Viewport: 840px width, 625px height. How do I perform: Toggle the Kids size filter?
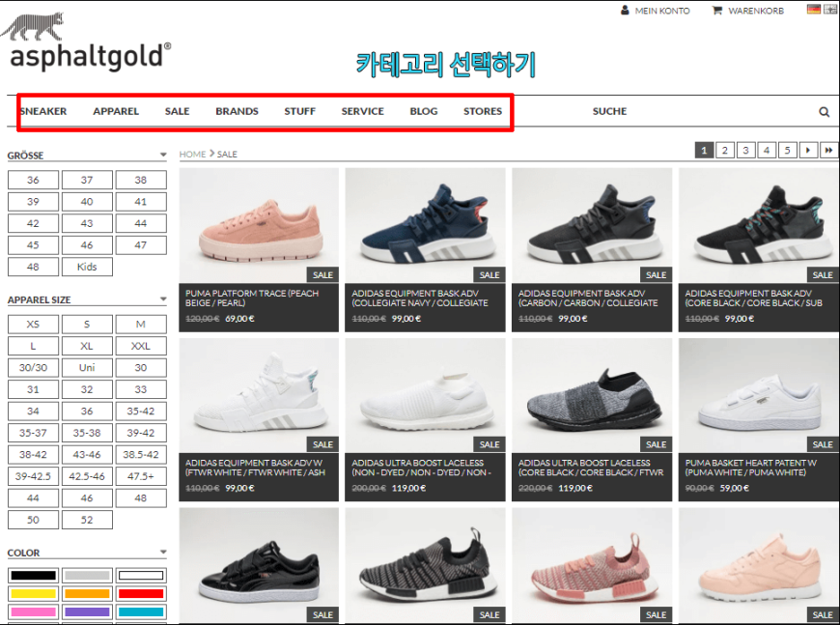87,267
